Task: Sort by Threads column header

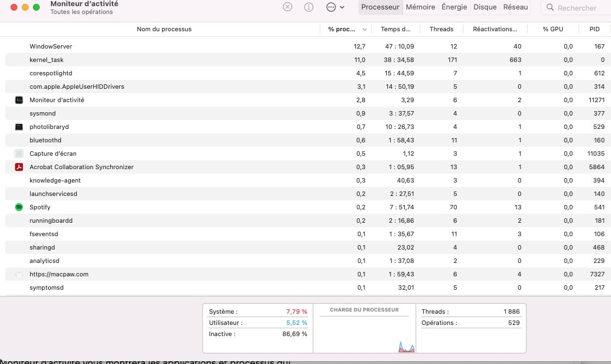Action: tap(442, 29)
